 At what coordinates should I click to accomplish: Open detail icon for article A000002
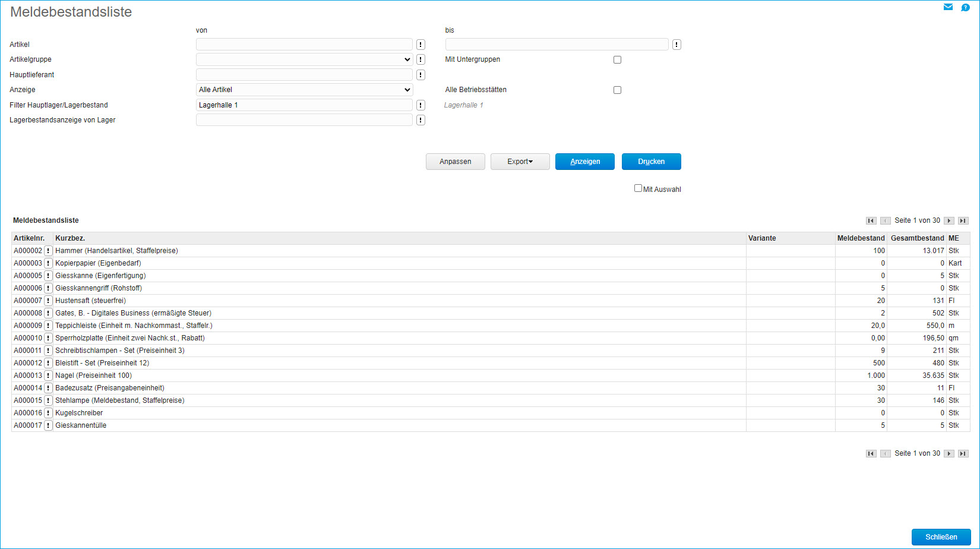[49, 251]
